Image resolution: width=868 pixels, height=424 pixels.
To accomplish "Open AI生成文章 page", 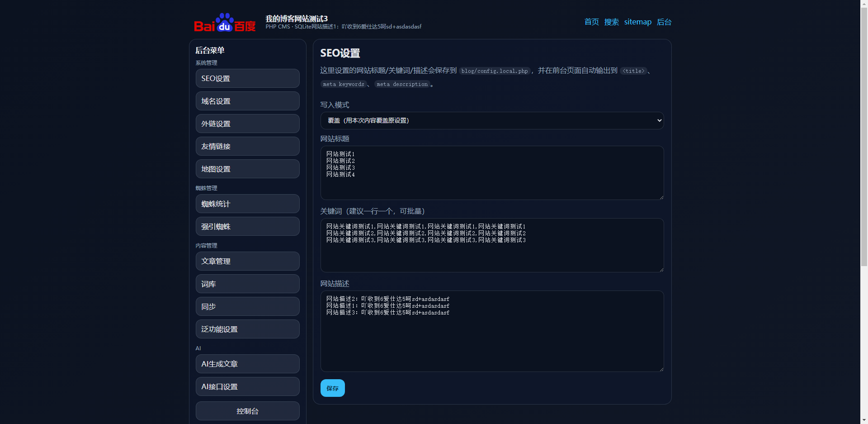I will tap(247, 364).
